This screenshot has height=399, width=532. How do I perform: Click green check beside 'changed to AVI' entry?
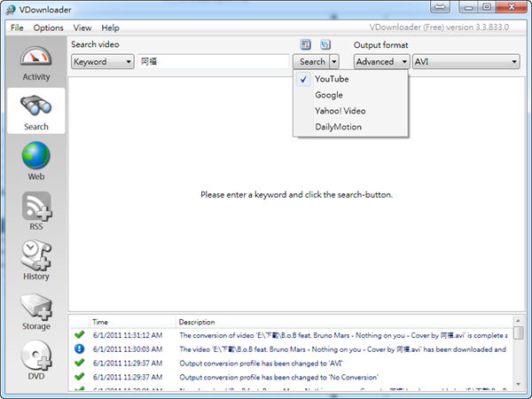click(80, 363)
